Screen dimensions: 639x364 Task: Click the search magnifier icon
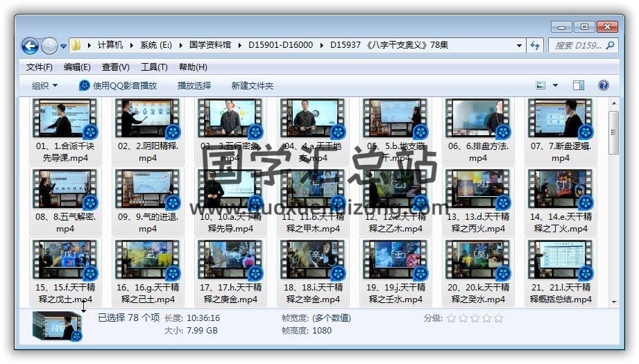[611, 46]
